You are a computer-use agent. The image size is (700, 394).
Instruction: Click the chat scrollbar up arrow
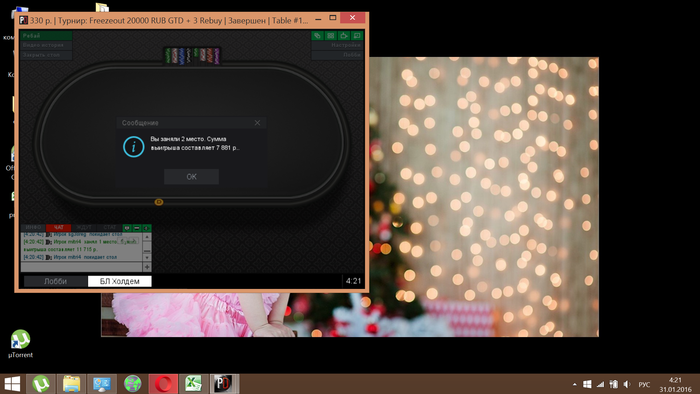click(x=147, y=236)
